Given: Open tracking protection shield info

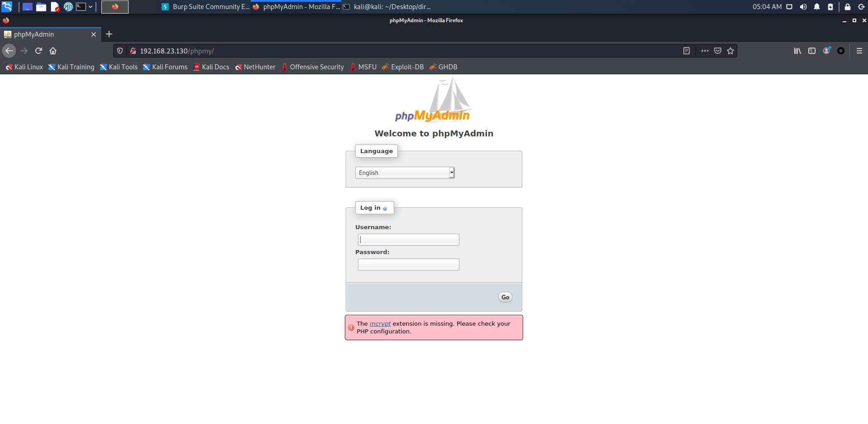Looking at the screenshot, I should 120,51.
